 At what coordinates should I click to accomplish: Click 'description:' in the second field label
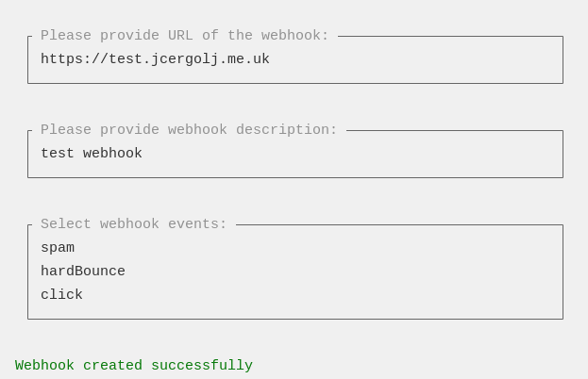point(287,129)
